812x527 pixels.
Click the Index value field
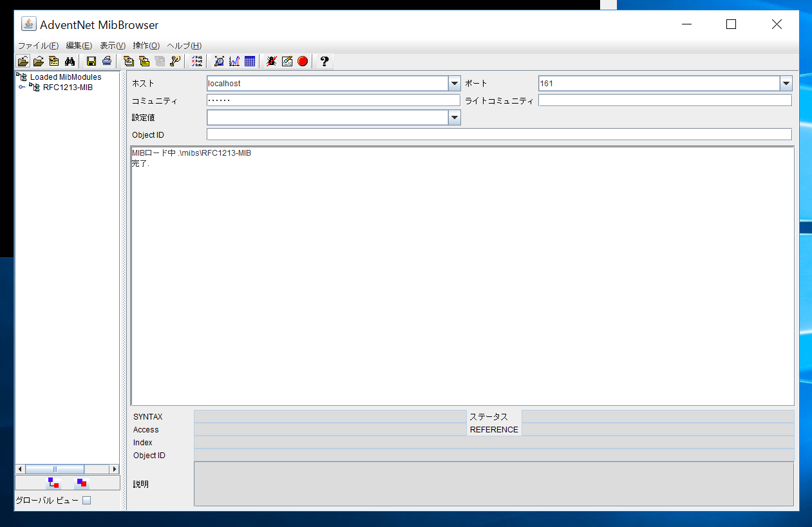pyautogui.click(x=494, y=442)
